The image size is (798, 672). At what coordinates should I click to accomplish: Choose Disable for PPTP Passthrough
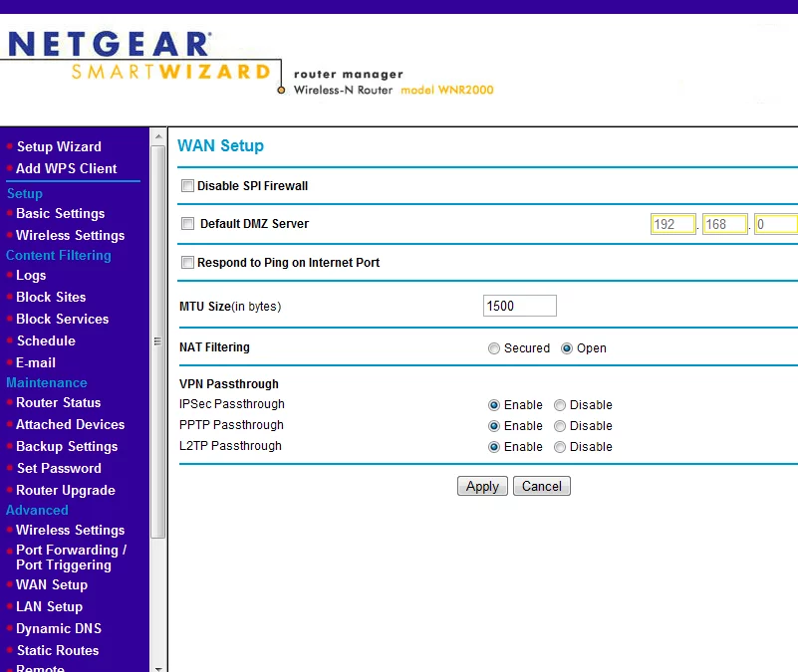(x=560, y=426)
